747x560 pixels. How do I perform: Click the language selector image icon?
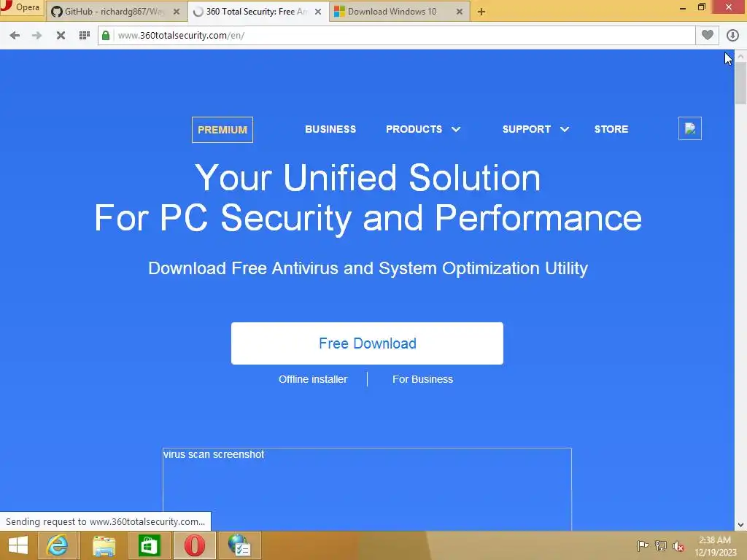tap(690, 128)
